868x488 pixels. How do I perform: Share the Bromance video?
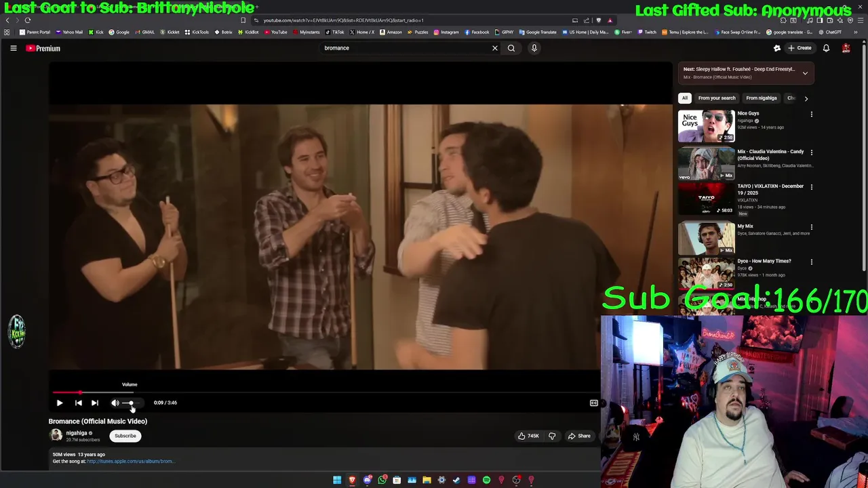579,436
